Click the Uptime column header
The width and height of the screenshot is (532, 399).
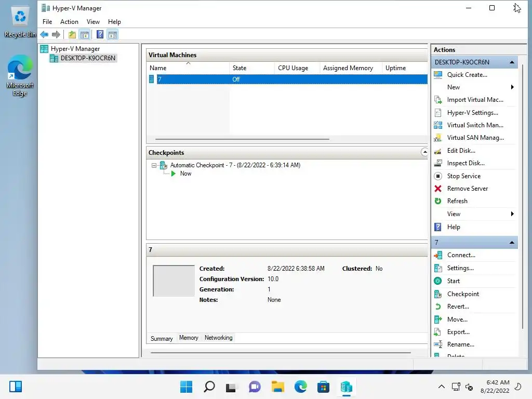click(x=404, y=68)
